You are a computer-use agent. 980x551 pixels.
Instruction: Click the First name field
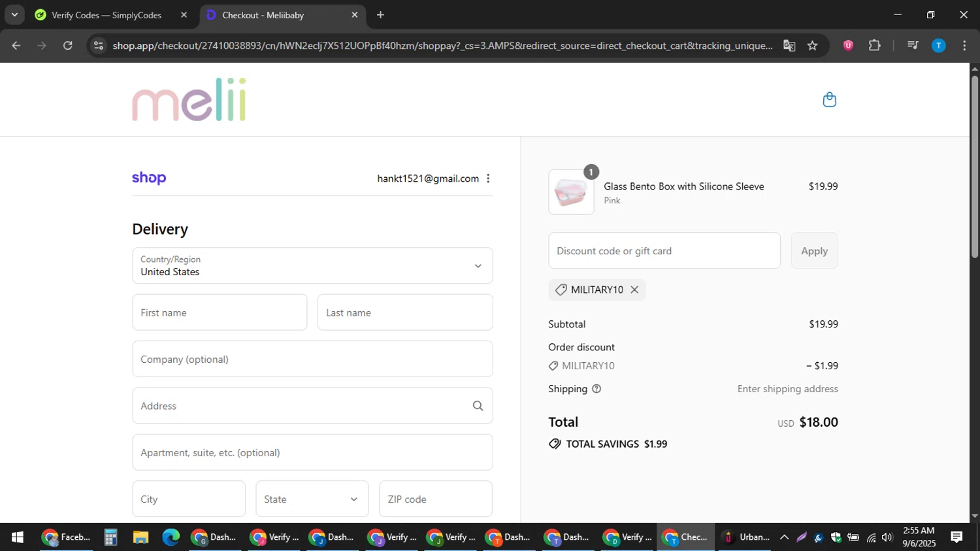pyautogui.click(x=220, y=312)
